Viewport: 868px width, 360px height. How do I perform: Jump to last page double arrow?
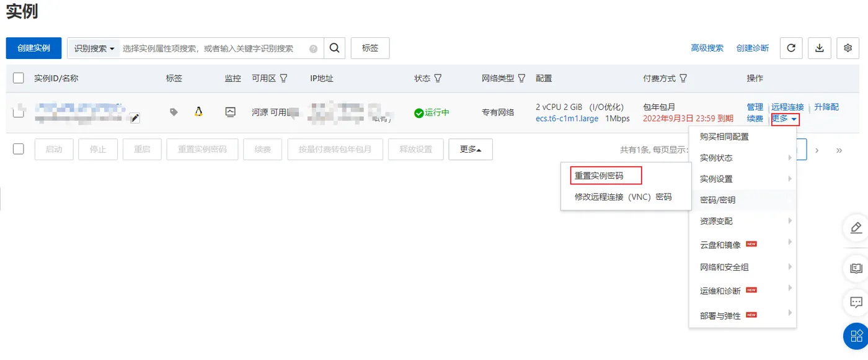click(839, 150)
